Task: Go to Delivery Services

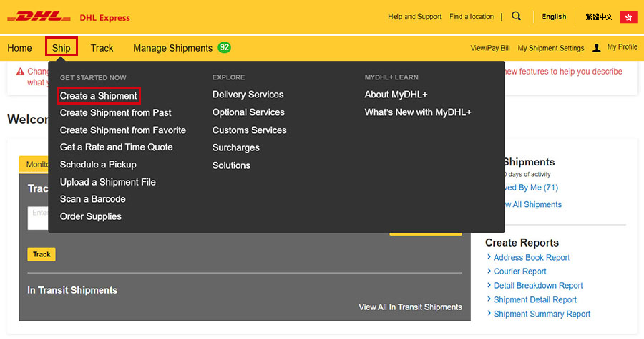Action: click(x=248, y=94)
